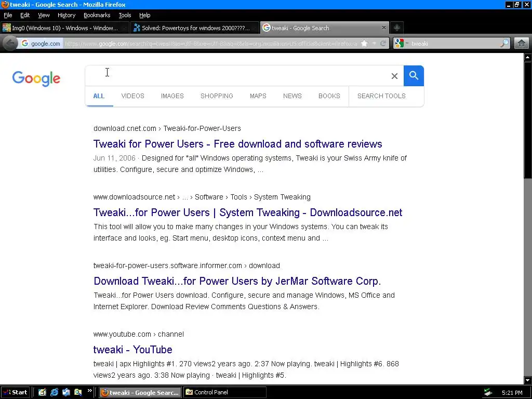Click the Google favicon in the address bar
This screenshot has height=399, width=532.
coord(25,44)
